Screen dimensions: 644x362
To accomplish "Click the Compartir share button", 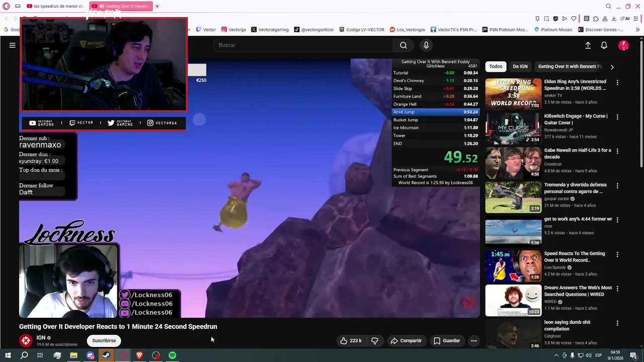I will [406, 340].
